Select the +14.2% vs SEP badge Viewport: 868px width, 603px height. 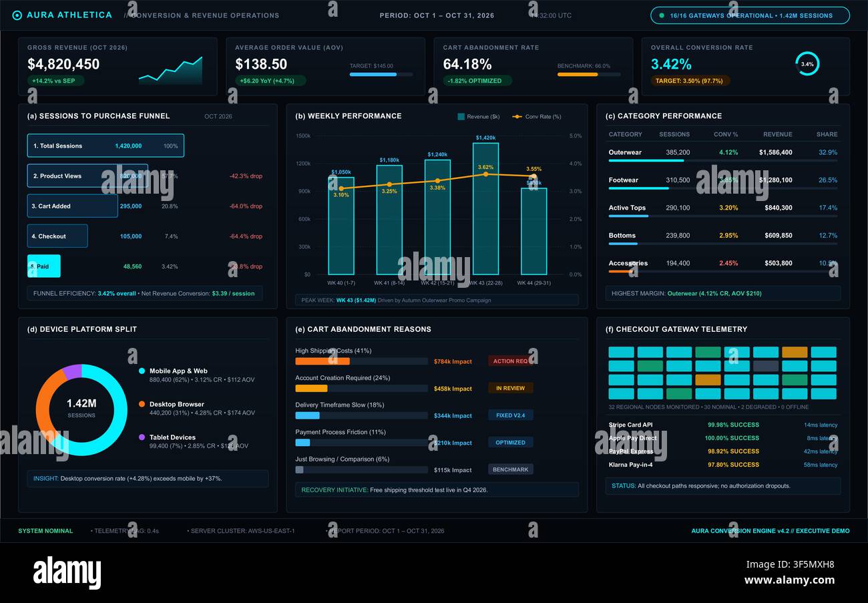tap(55, 81)
